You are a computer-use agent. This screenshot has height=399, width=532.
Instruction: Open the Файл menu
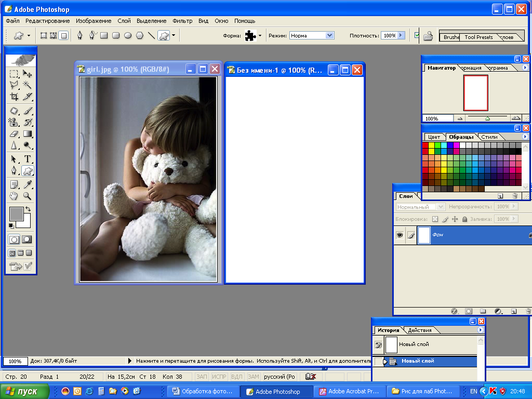click(12, 21)
